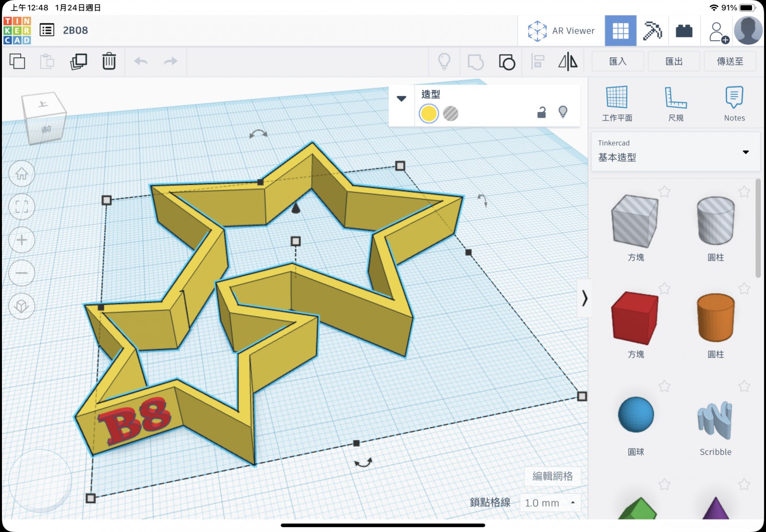
Task: Fit all shapes in view
Action: pyautogui.click(x=22, y=207)
